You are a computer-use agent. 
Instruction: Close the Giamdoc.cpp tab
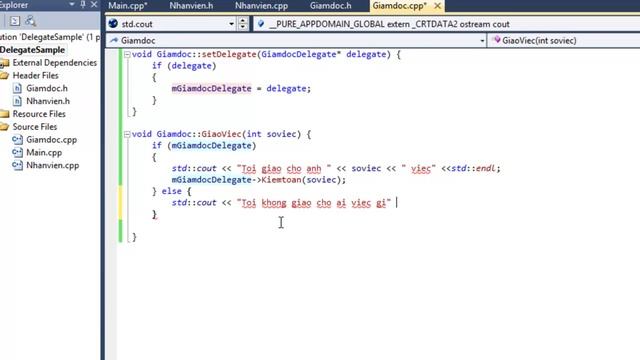[x=437, y=6]
